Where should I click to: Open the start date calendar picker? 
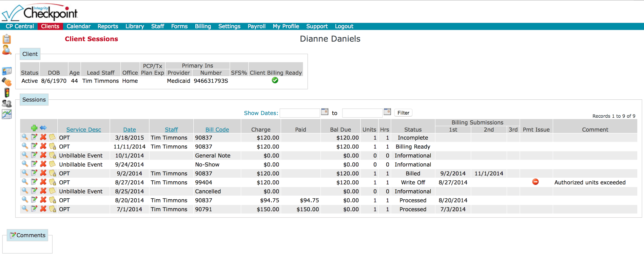pyautogui.click(x=325, y=112)
